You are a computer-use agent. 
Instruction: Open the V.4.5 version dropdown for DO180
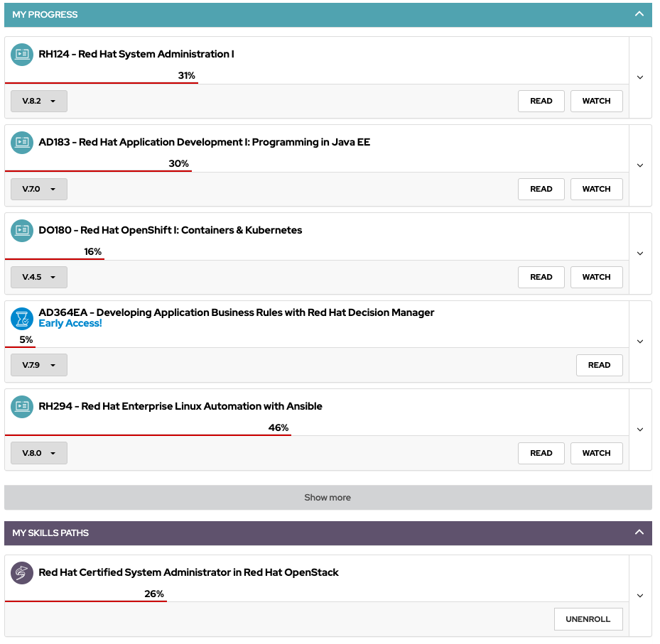point(38,277)
